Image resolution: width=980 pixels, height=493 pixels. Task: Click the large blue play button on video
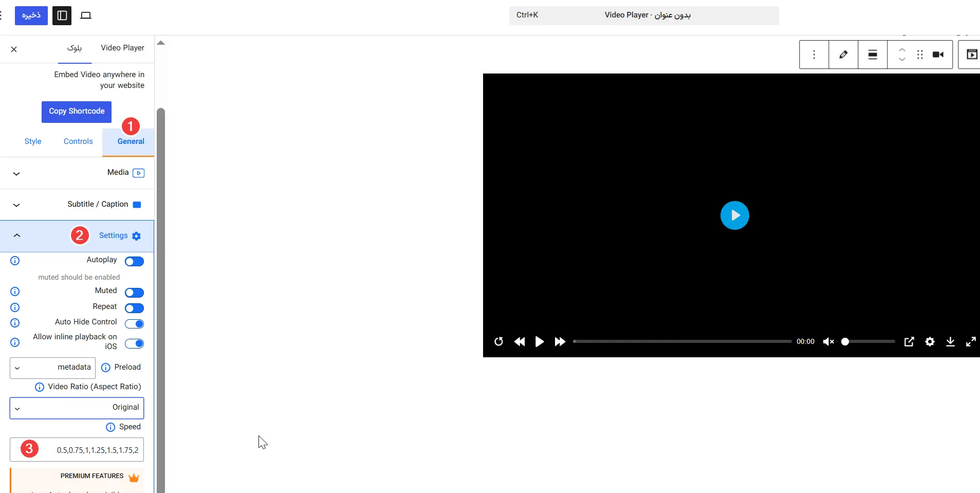734,215
